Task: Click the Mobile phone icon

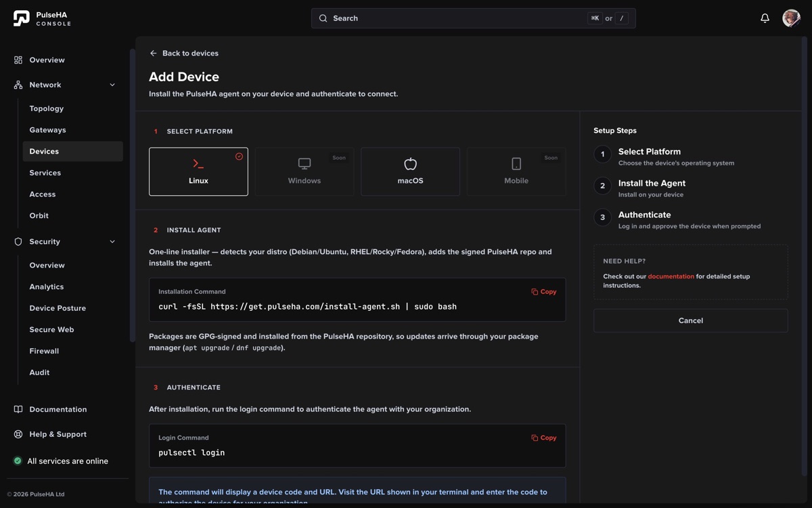Action: (516, 164)
